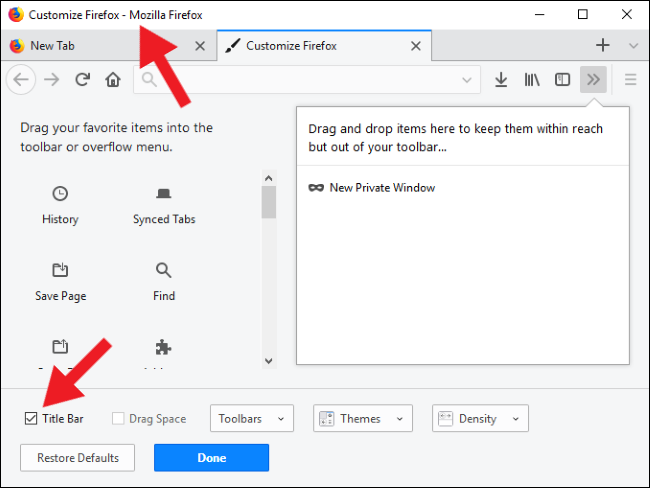
Task: Enable the Drag Space checkbox
Action: (x=118, y=418)
